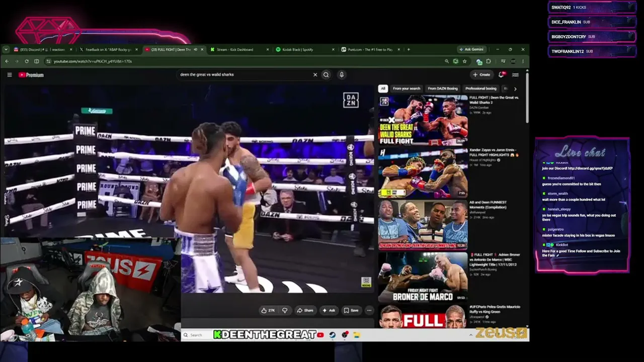The height and width of the screenshot is (362, 644).
Task: Click the Create button
Action: pos(481,75)
